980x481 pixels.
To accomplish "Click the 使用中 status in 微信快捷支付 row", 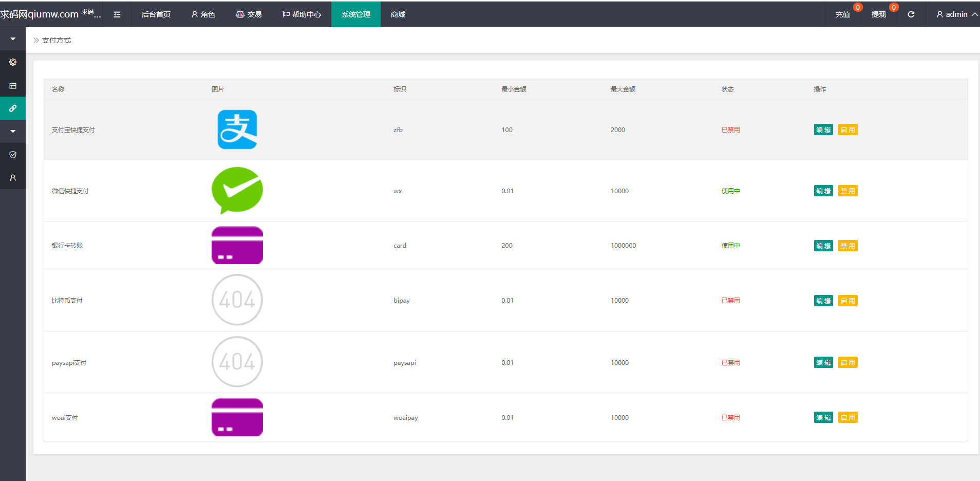I will click(731, 191).
